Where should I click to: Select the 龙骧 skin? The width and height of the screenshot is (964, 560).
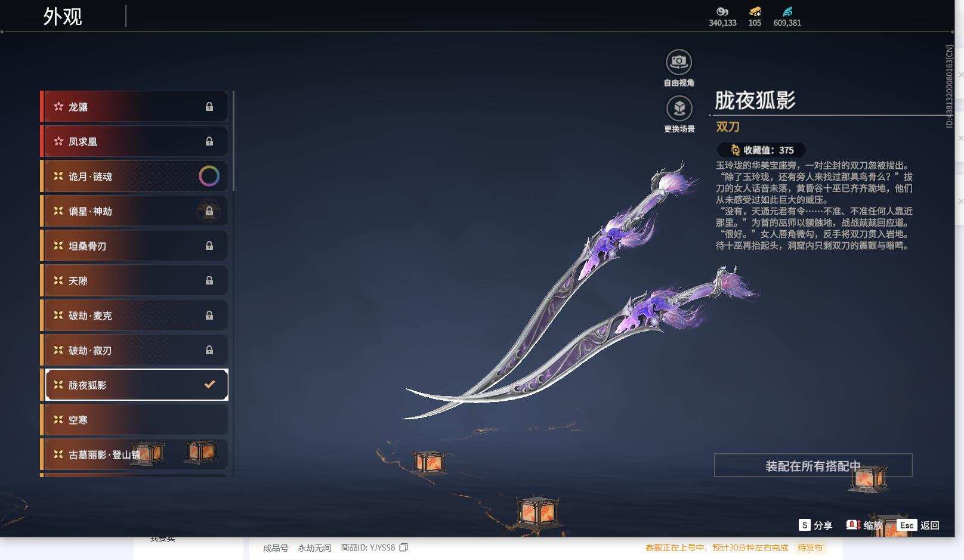[x=134, y=107]
